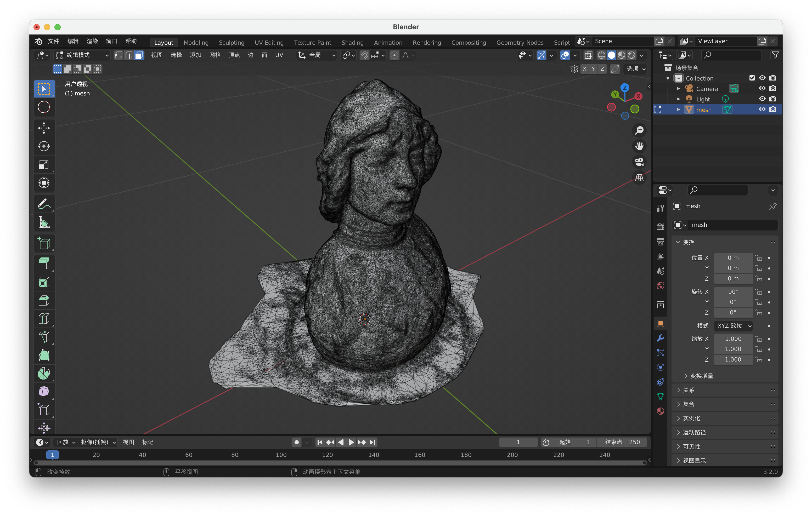Viewport: 812px width, 516px height.
Task: Activate the Annotate pencil tool
Action: 44,204
